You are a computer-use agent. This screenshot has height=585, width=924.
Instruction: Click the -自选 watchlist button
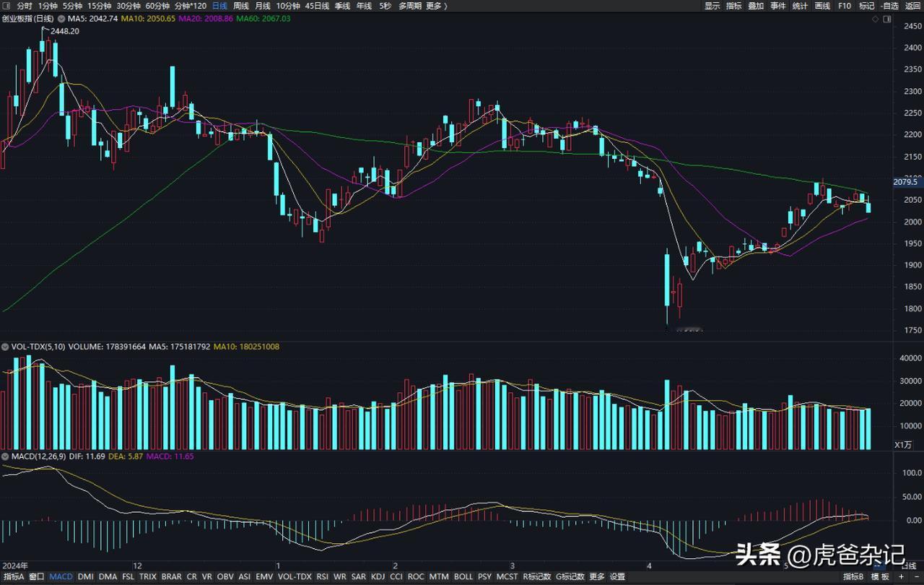[x=889, y=6]
